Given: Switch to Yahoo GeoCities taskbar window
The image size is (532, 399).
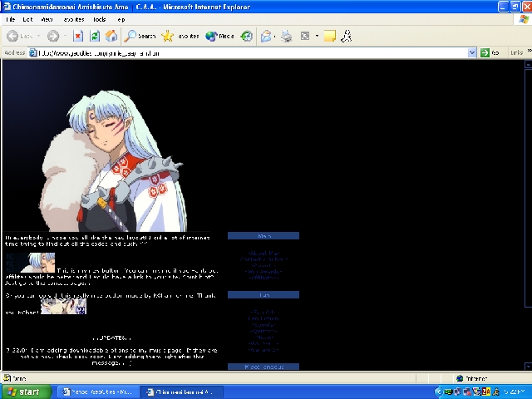Looking at the screenshot, I should click(x=98, y=392).
